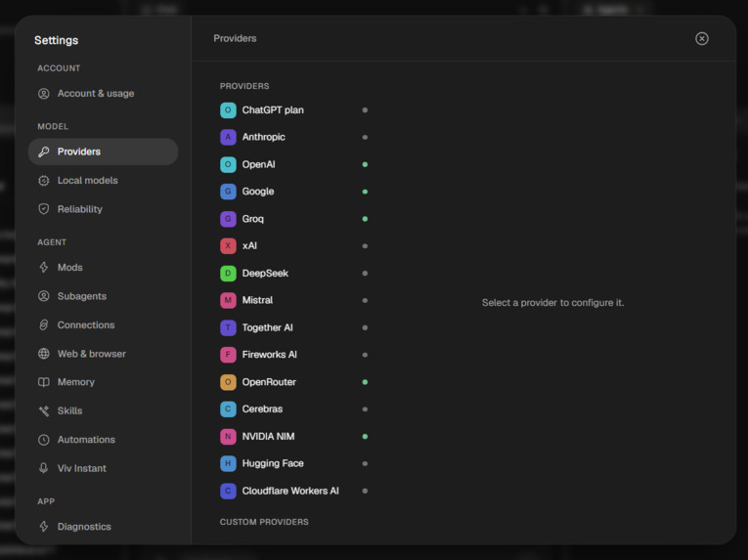Screen dimensions: 748x560
Task: Select the xAI provider name
Action: (x=249, y=246)
